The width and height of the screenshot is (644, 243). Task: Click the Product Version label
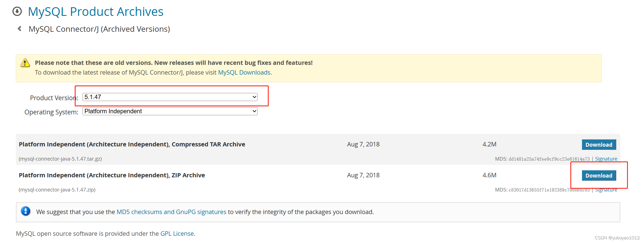click(x=54, y=98)
